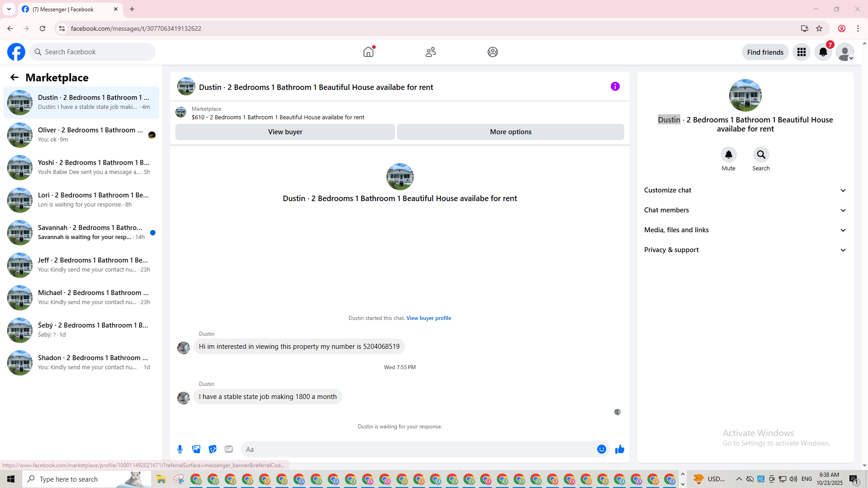Click the voice clip microphone icon
Viewport: 868px width, 488px height.
pyautogui.click(x=180, y=449)
